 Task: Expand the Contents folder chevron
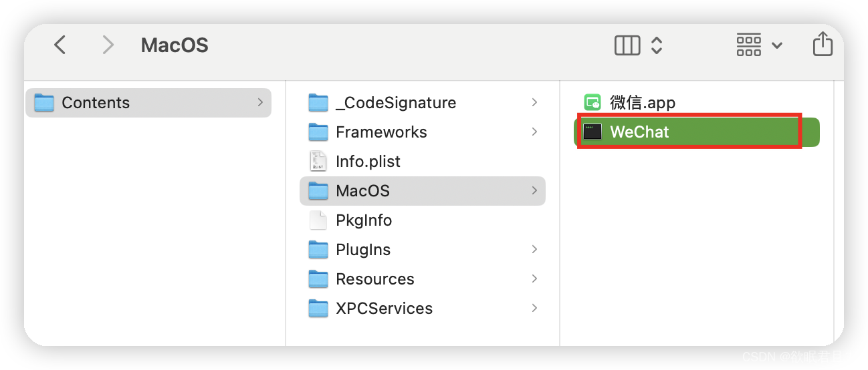coord(259,102)
